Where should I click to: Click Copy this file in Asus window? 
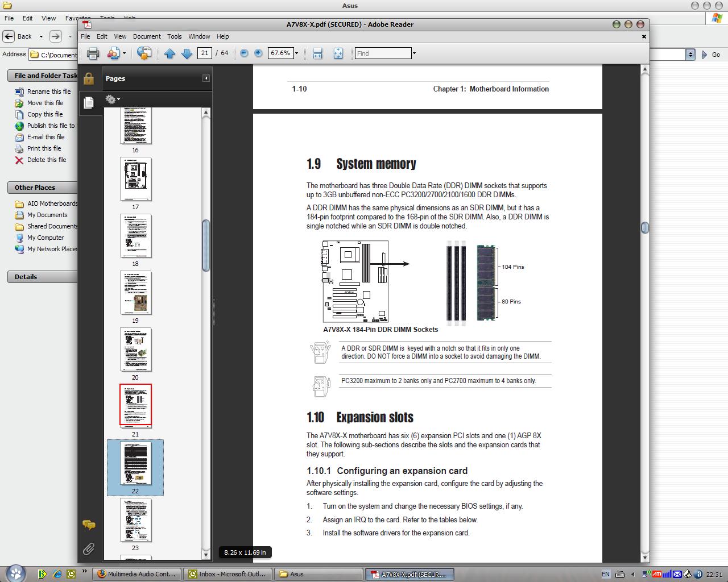45,114
